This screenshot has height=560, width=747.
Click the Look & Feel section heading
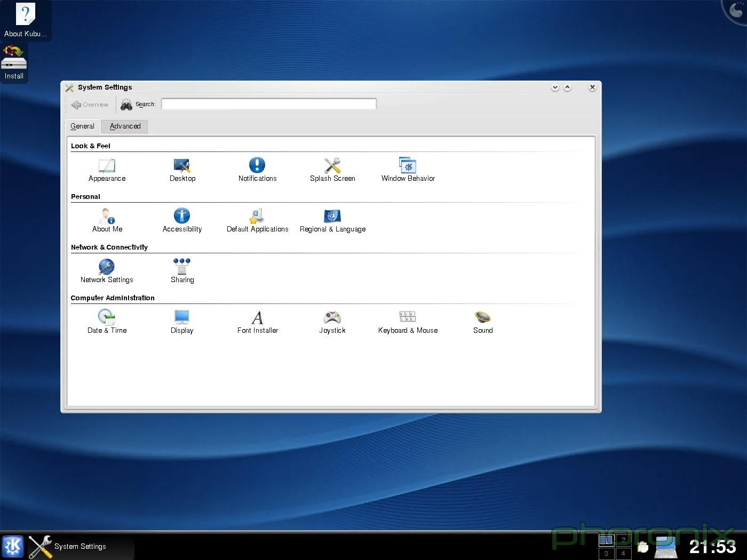(x=91, y=146)
